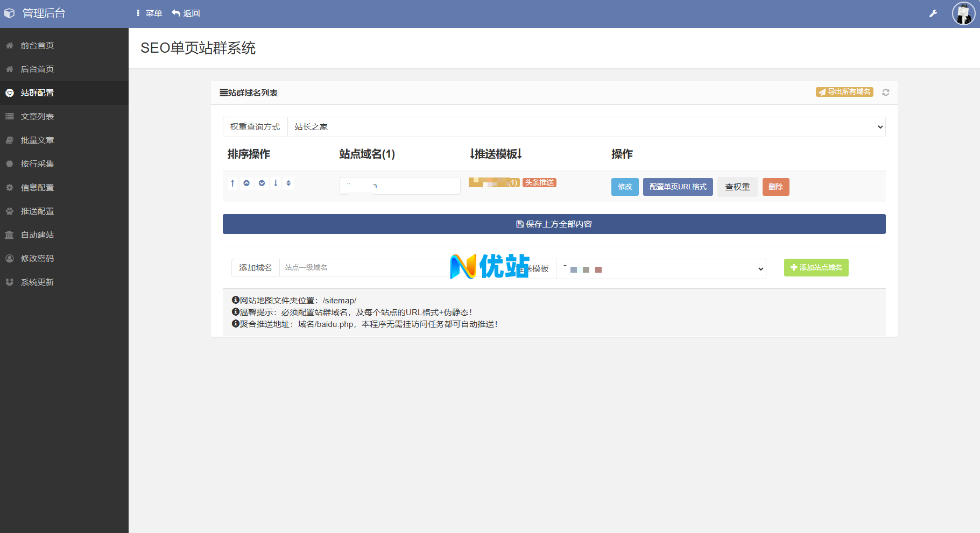Open the 推送模板 dropdown in add-domain row

pos(661,269)
